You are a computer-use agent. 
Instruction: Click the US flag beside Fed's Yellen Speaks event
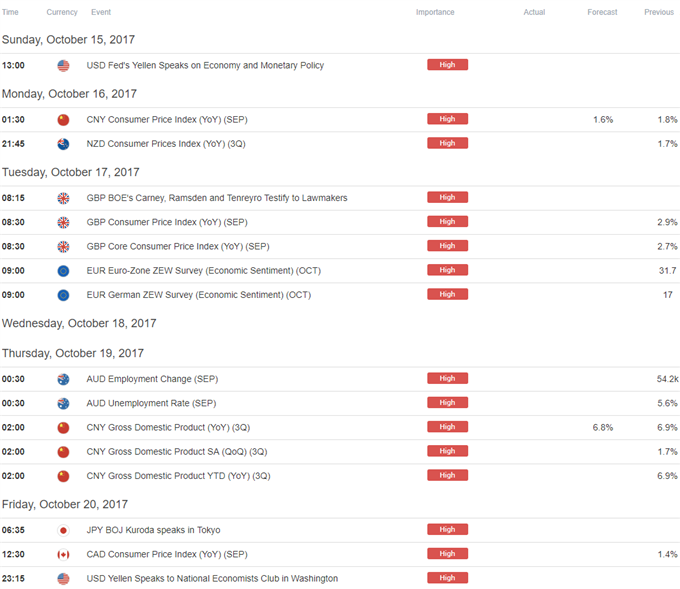(63, 65)
